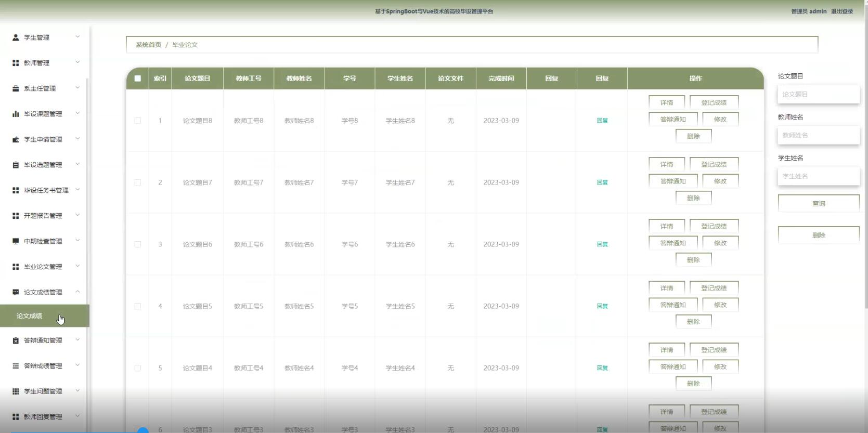Toggle the select-all checkbox in table header
Screen dimensions: 868x433
138,78
